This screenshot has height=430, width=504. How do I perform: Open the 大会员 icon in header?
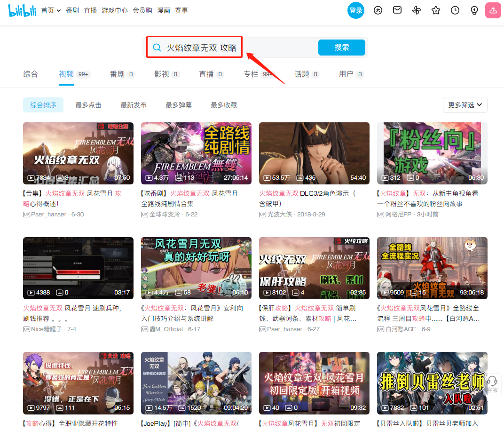pos(378,10)
